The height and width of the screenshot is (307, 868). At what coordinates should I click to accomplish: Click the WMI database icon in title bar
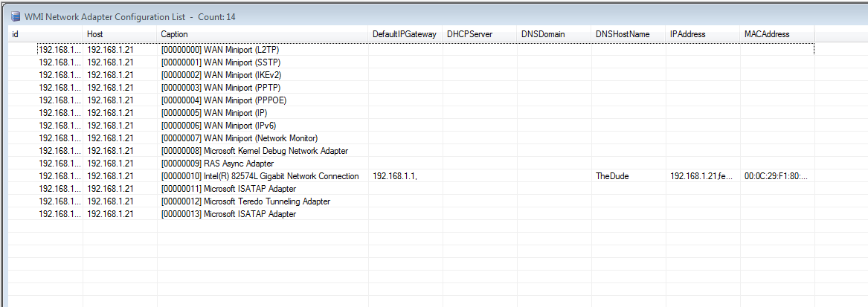[15, 16]
